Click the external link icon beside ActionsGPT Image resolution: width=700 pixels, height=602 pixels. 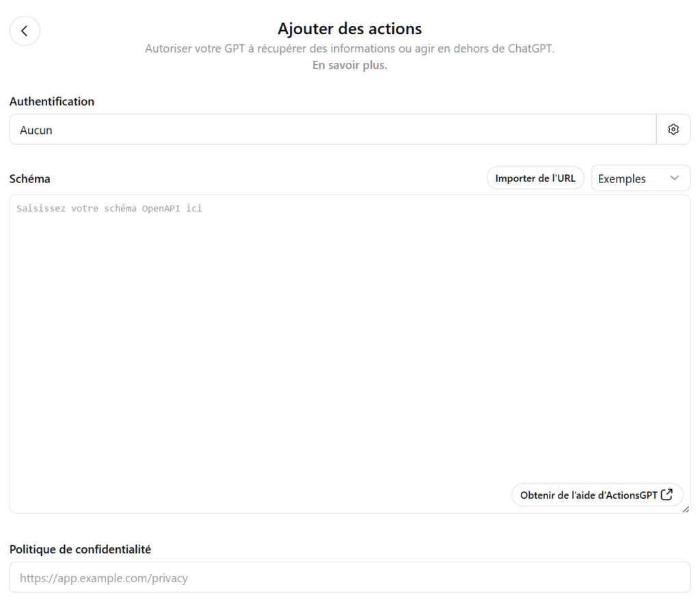coord(668,495)
